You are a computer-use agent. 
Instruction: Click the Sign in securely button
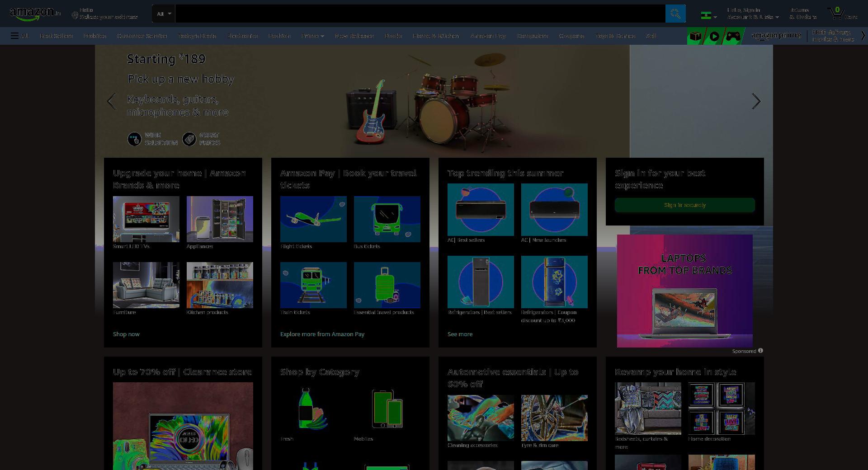(685, 205)
